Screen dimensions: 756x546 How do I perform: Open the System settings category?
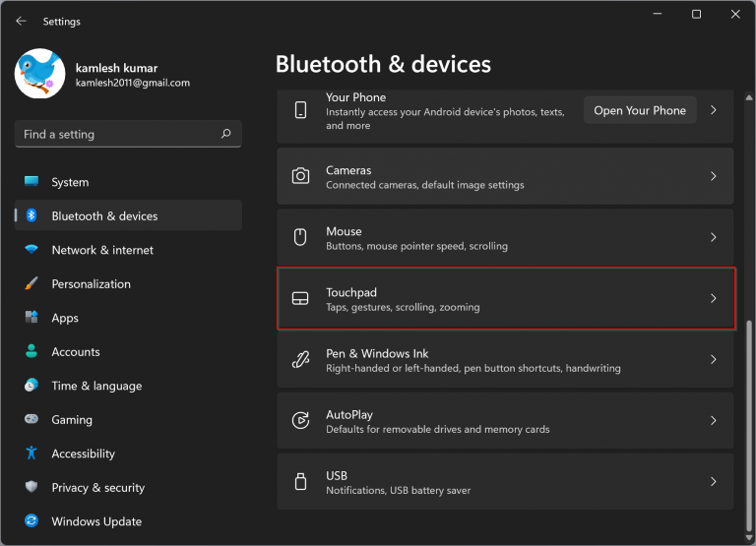pos(128,182)
